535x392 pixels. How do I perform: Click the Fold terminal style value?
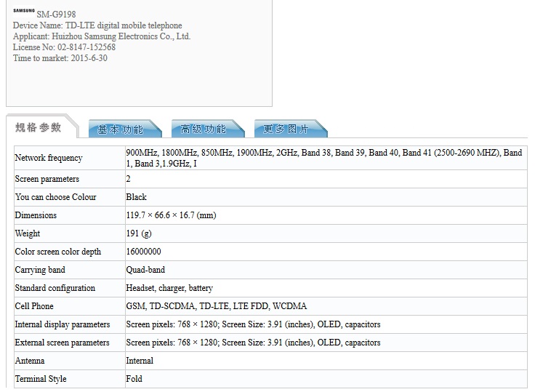tap(134, 379)
